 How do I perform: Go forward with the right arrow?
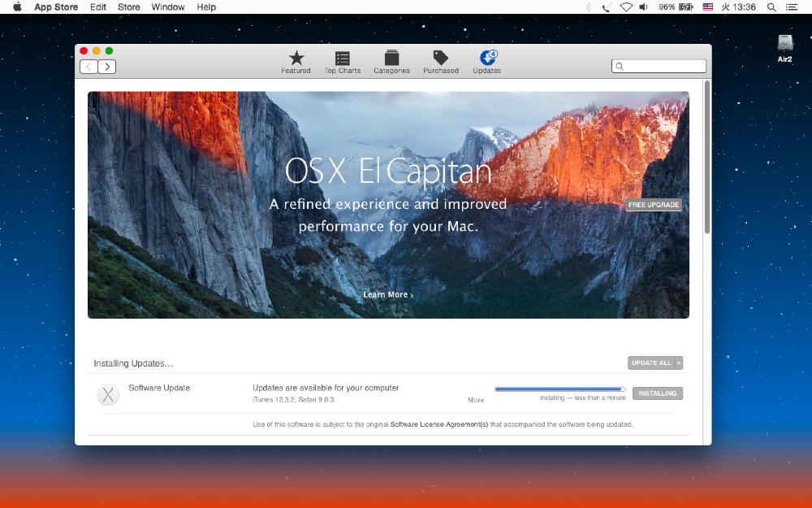click(106, 67)
